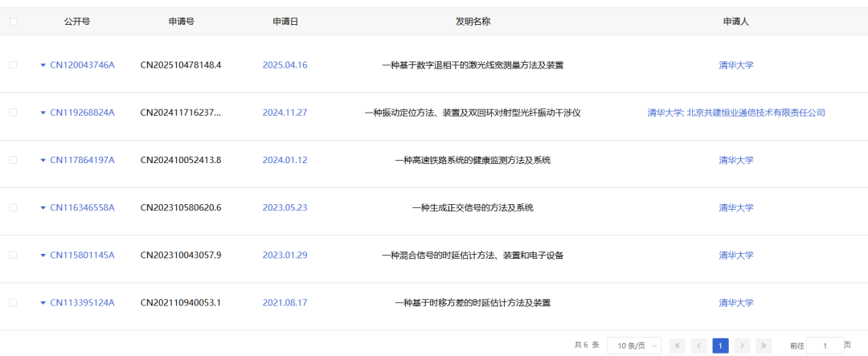Check the box for row CN120043746A
The image size is (868, 356).
click(x=14, y=65)
